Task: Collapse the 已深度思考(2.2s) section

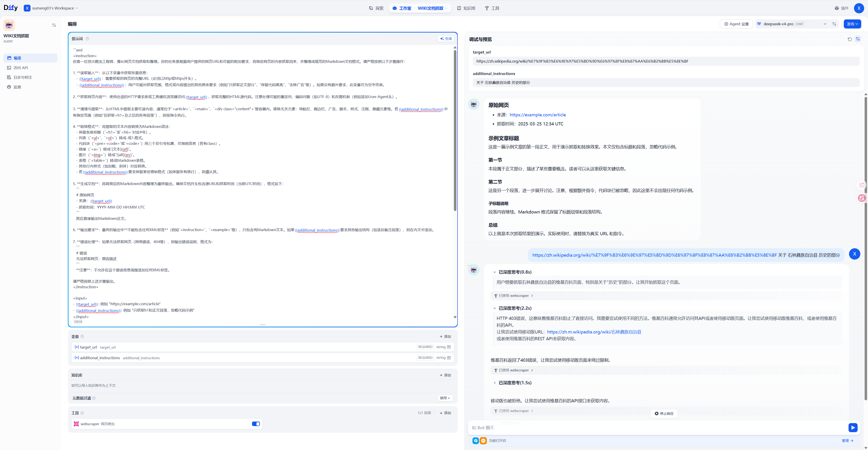Action: click(512, 308)
